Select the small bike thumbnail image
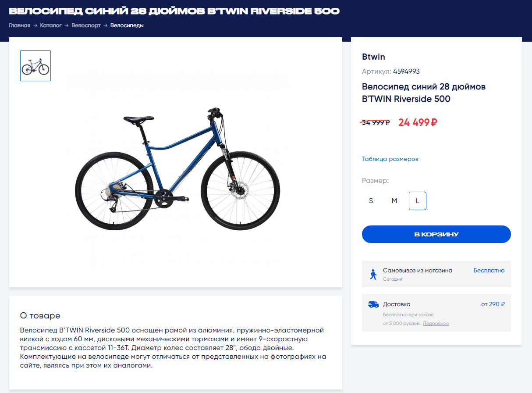 35,66
